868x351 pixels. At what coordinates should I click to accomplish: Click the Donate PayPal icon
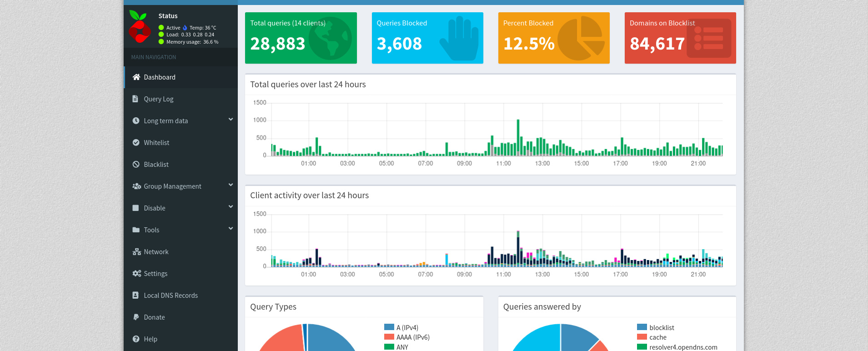(x=135, y=317)
